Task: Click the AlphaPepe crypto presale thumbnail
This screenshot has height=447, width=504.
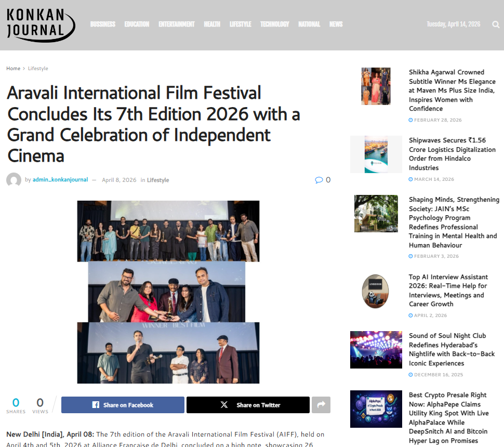Action: click(376, 409)
